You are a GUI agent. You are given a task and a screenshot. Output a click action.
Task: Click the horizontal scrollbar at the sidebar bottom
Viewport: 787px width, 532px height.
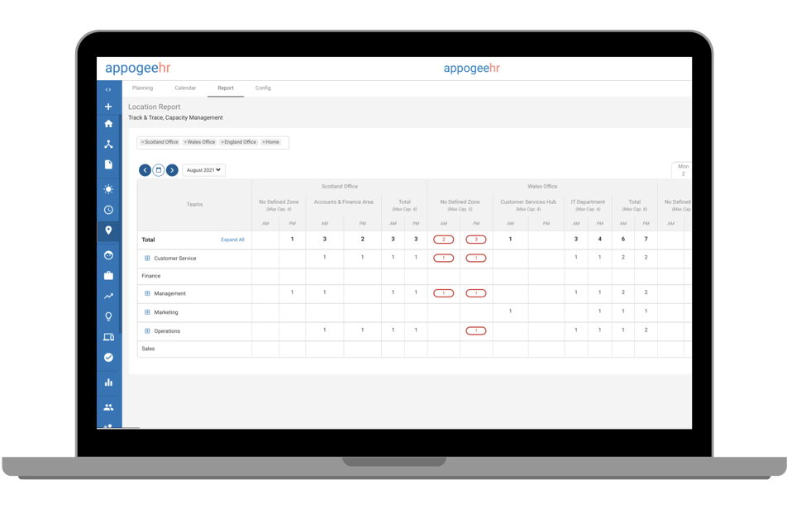[118, 428]
